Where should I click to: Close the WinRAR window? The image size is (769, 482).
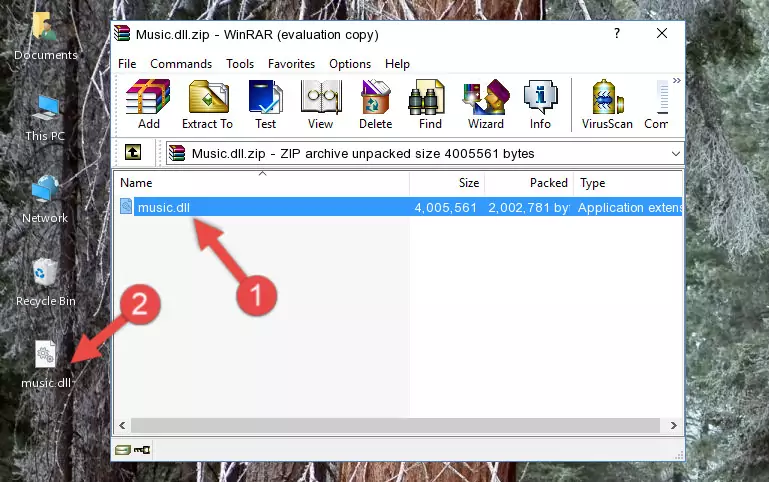(x=662, y=33)
